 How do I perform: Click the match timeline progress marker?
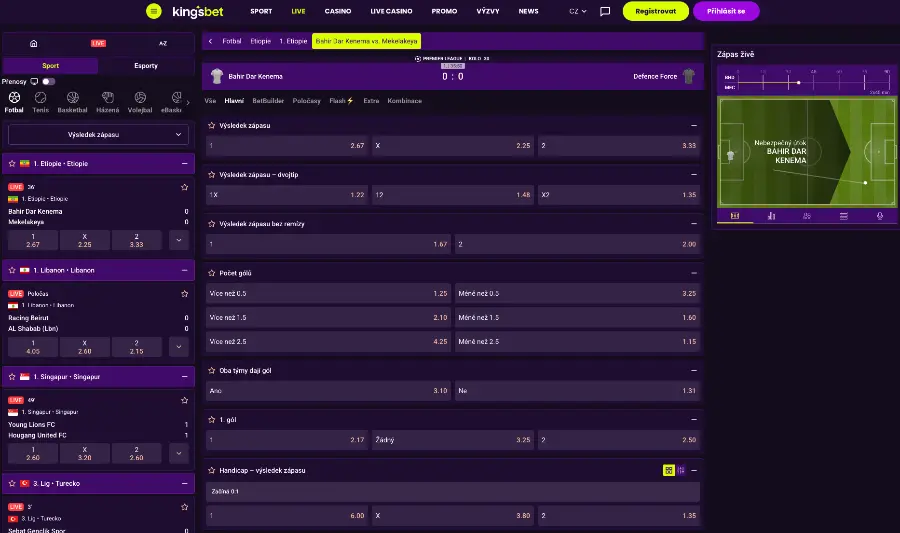pyautogui.click(x=798, y=83)
